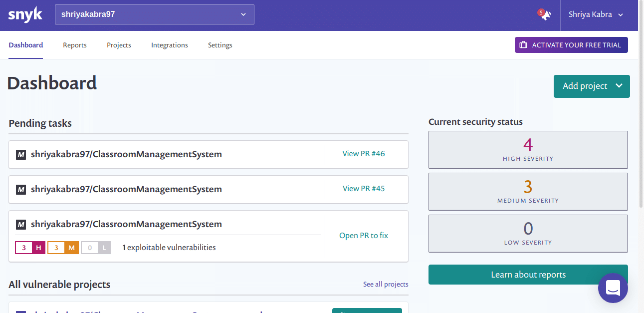Click Open PR to fix link
The height and width of the screenshot is (313, 644).
click(x=364, y=236)
